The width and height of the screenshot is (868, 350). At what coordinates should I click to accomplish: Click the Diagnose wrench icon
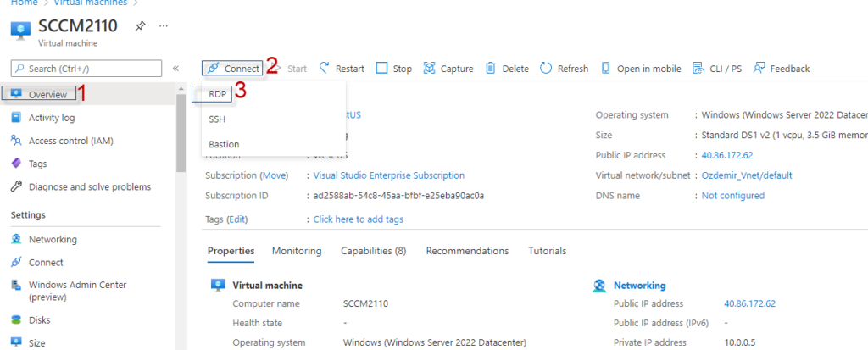point(16,187)
